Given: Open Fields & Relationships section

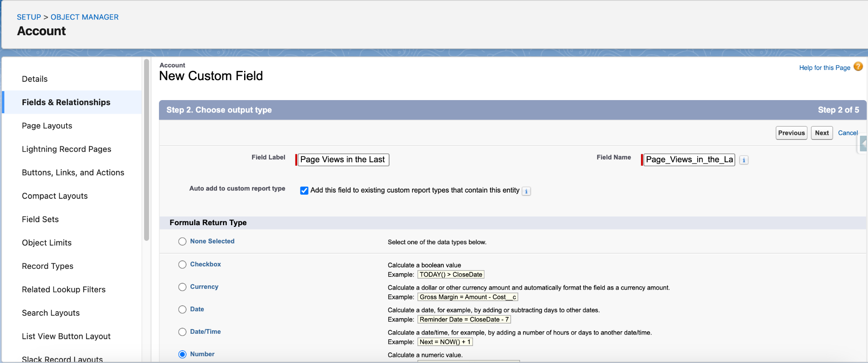Looking at the screenshot, I should [66, 102].
